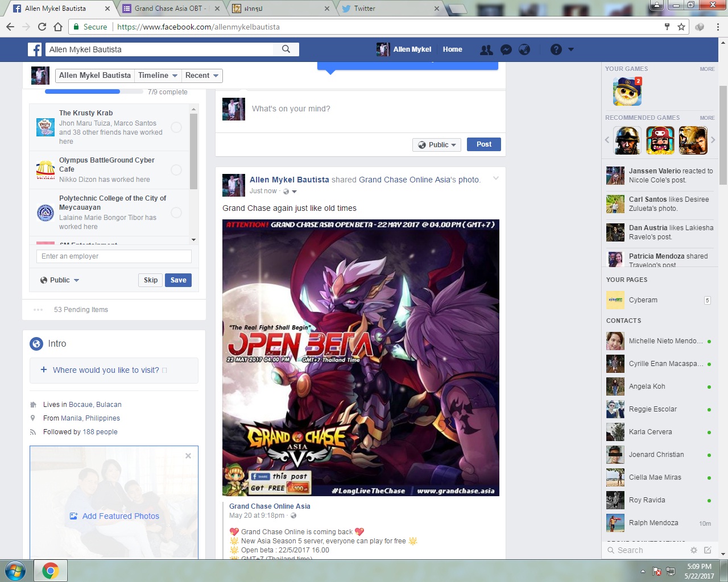728x582 pixels.
Task: Click the search magnifier button
Action: tap(286, 49)
